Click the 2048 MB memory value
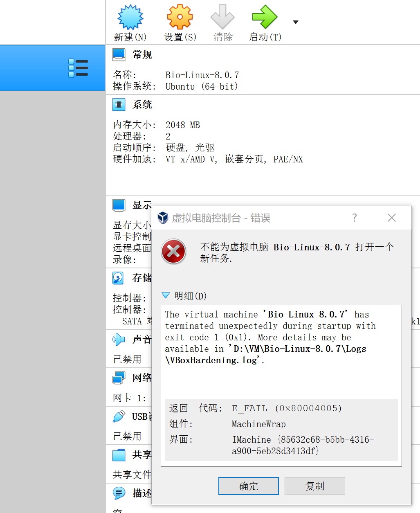The width and height of the screenshot is (420, 513). (183, 125)
